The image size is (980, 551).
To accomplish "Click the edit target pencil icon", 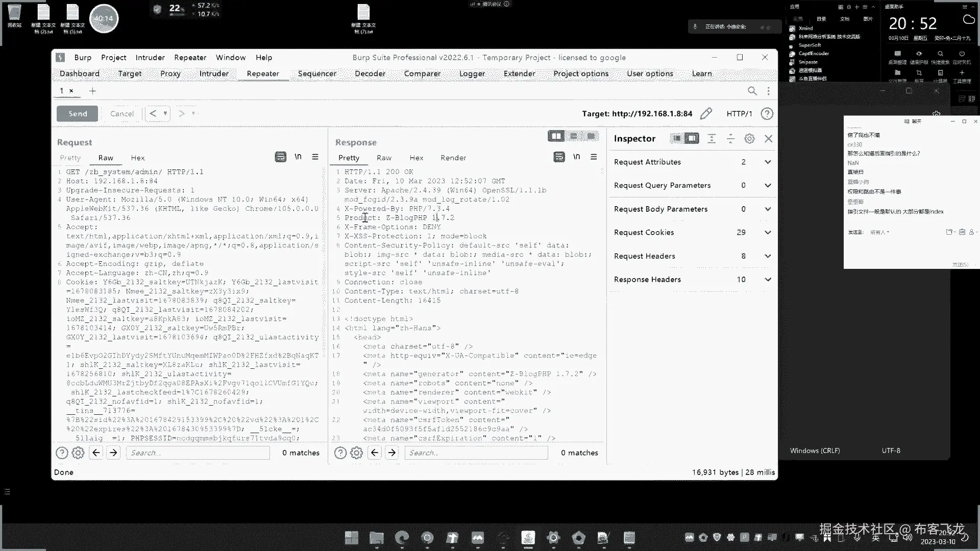I will tap(706, 114).
